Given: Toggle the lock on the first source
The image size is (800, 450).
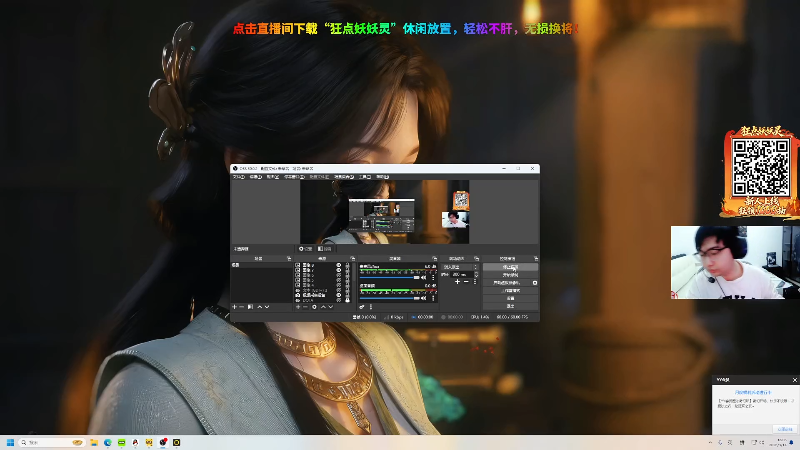Looking at the screenshot, I should click(347, 265).
